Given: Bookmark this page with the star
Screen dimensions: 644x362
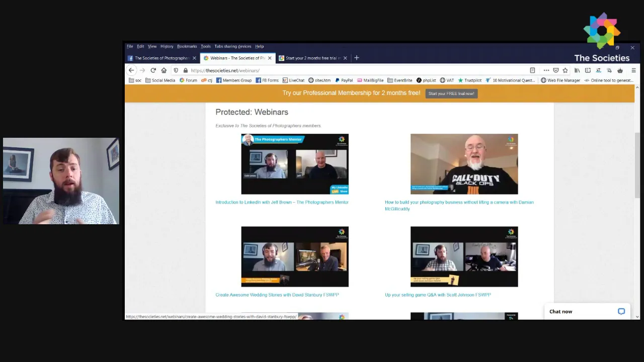Looking at the screenshot, I should [565, 70].
